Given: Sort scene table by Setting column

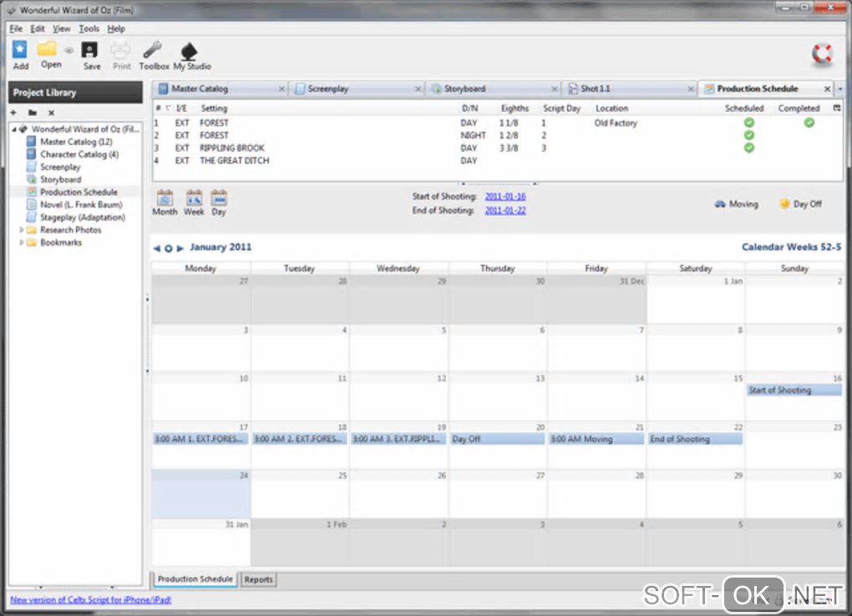Looking at the screenshot, I should (x=214, y=109).
